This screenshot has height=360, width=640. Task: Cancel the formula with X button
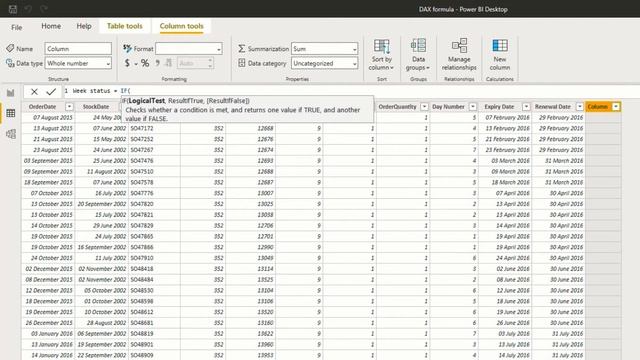[34, 91]
